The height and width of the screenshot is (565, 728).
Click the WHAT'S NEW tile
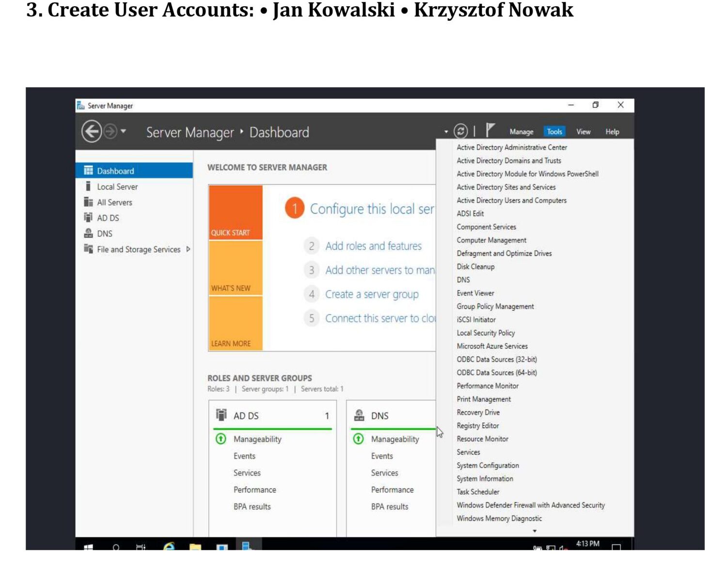tap(236, 268)
